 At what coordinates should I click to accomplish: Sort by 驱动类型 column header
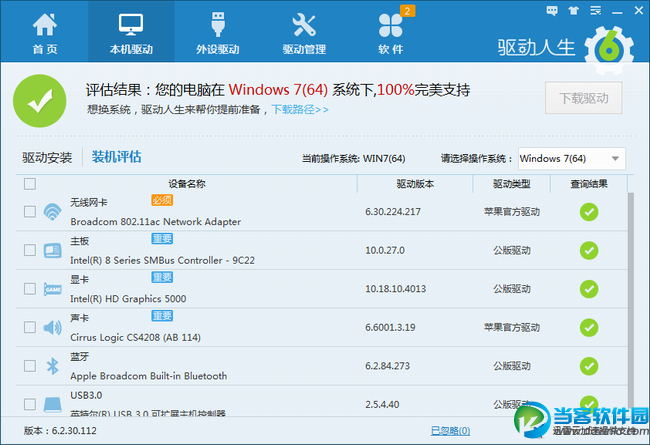coord(512,184)
